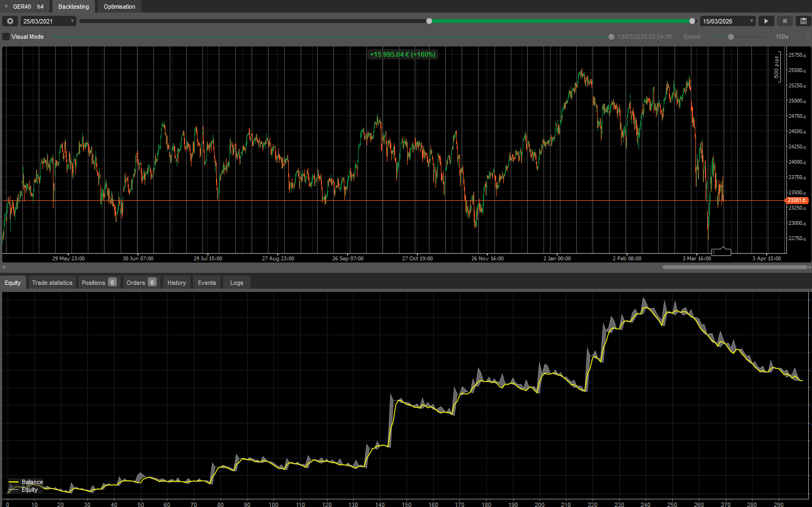View the Events panel

pos(207,282)
